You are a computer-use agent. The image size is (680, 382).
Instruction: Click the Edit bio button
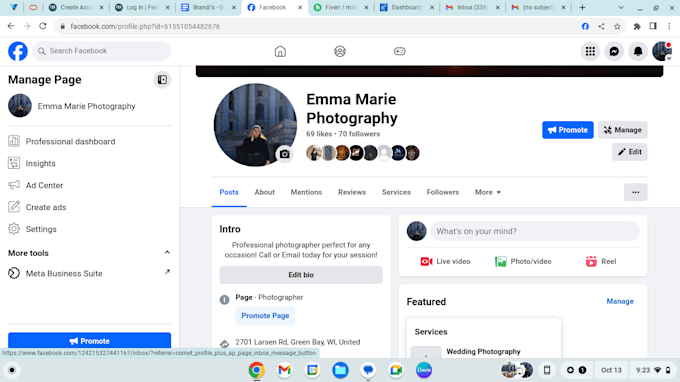pos(301,275)
